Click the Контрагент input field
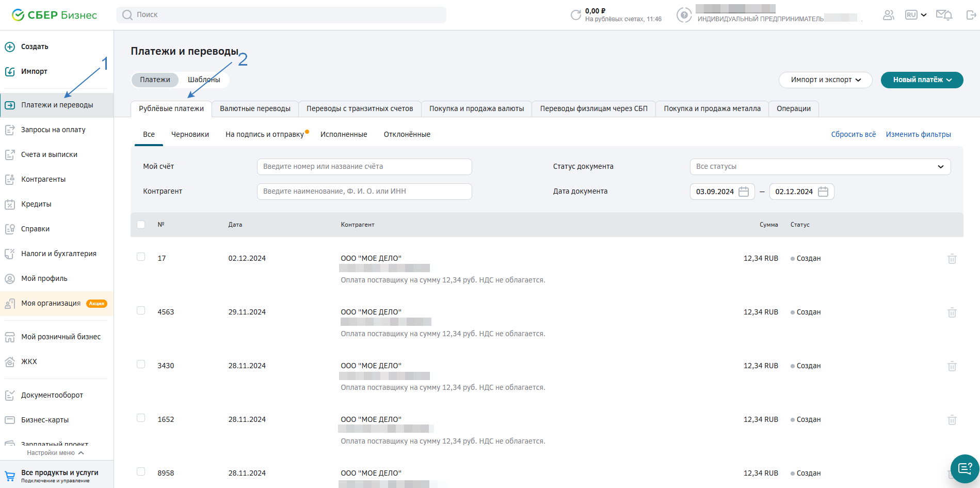The height and width of the screenshot is (488, 980). pos(364,192)
